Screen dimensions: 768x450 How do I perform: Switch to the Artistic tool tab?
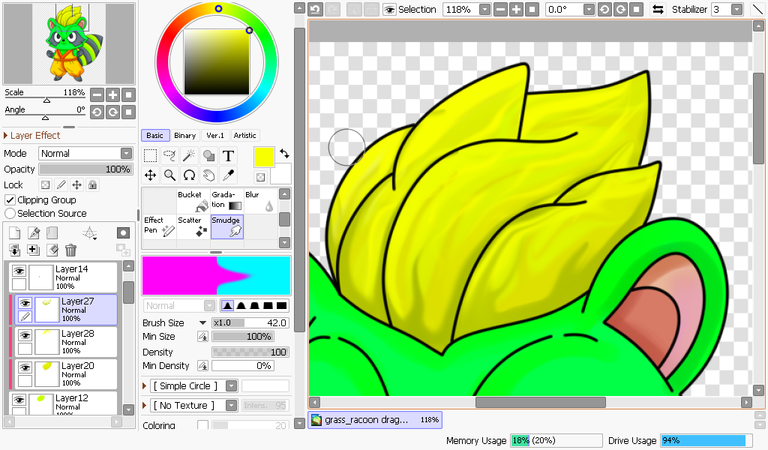click(x=245, y=136)
